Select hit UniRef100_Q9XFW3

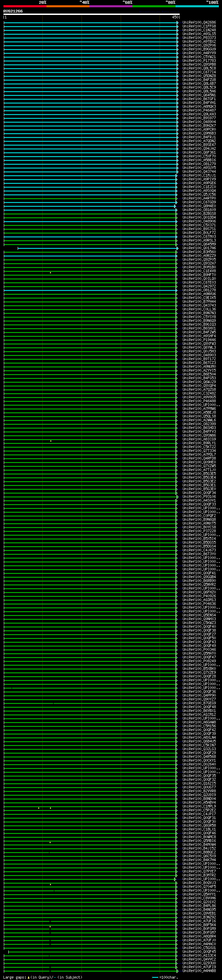[199, 343]
